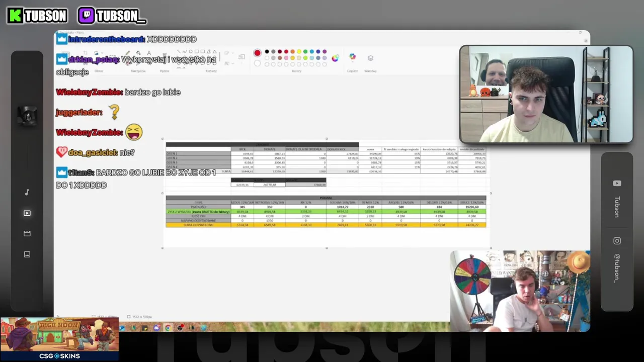Screen dimensions: 644x362
Task: Pick the black palette color
Action: 267,51
